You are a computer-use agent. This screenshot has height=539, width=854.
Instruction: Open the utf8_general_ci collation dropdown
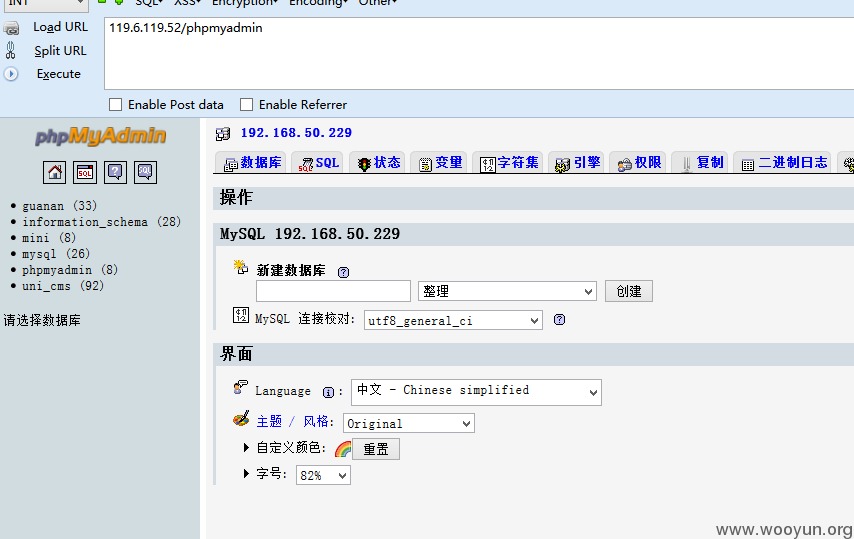453,321
